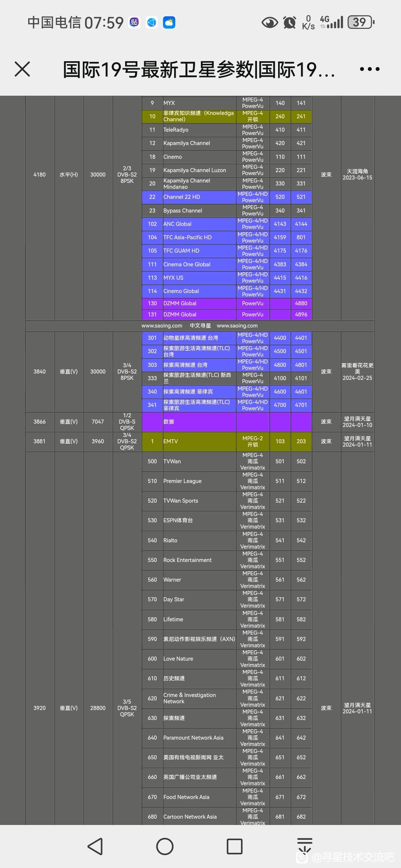Select the ANC Global channel

177,224
